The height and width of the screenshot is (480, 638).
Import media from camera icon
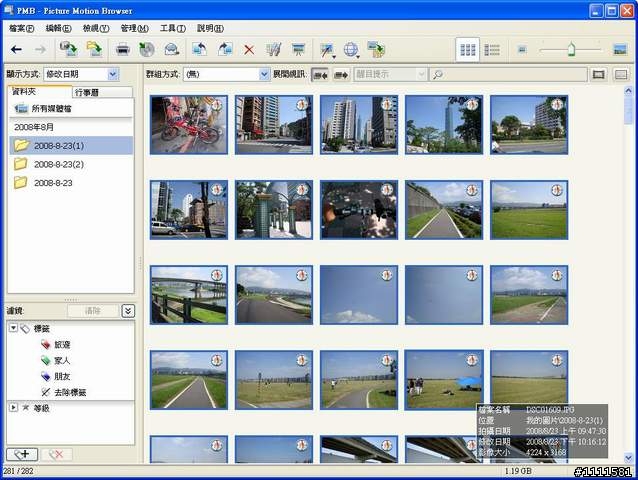(x=68, y=49)
